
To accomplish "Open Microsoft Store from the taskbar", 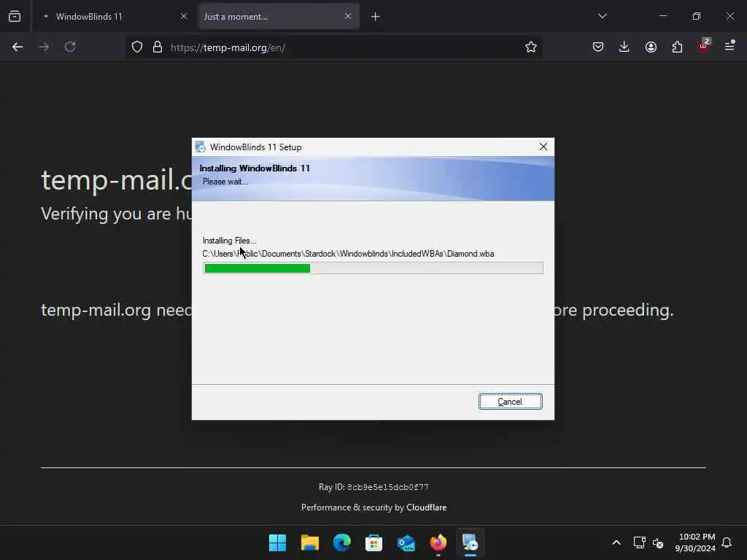I will pos(374,542).
